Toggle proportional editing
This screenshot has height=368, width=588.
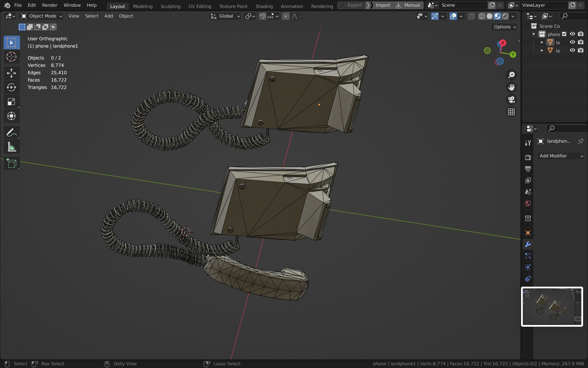(286, 16)
